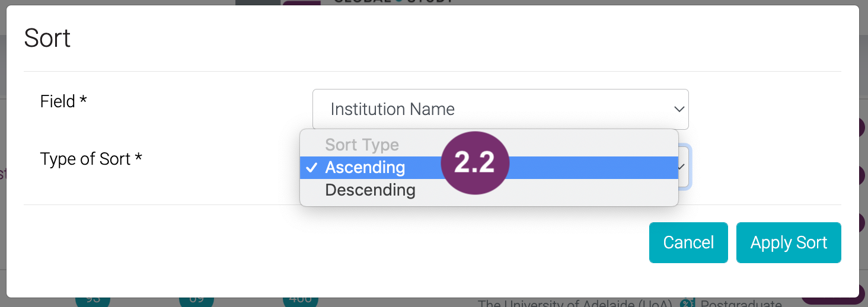Open The University of Adelaide (UoA) entry
868x307 pixels.
click(575, 303)
